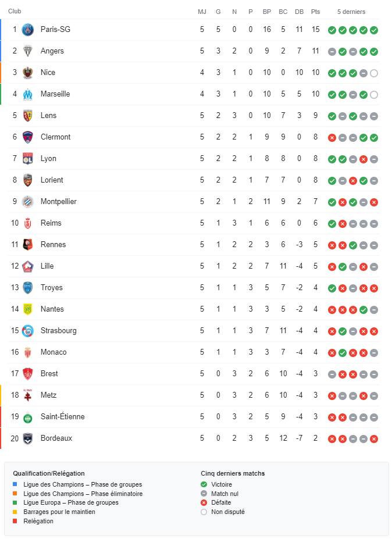Click the Club column header
Image resolution: width=392 pixels, height=539 pixels.
[15, 12]
